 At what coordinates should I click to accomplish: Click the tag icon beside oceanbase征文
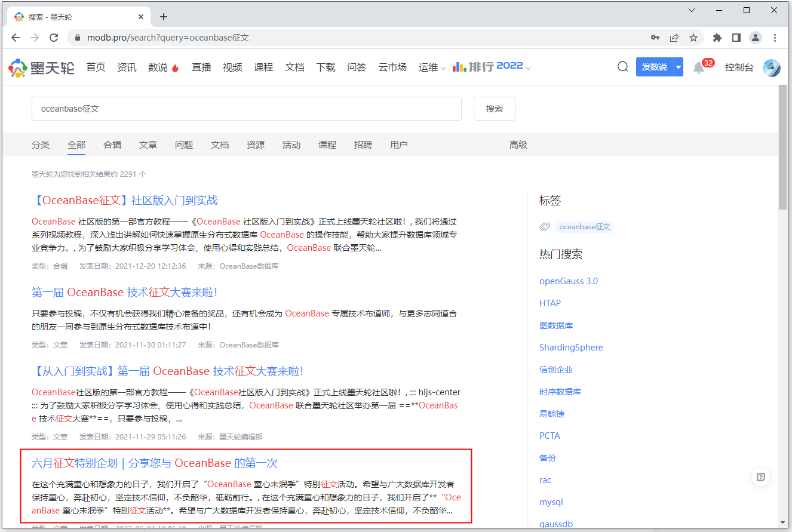[544, 227]
